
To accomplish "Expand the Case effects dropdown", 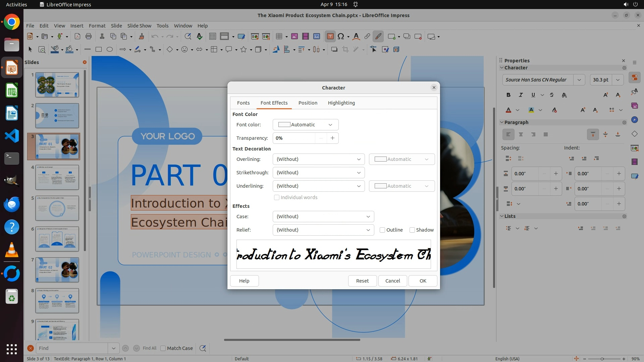I will pyautogui.click(x=323, y=217).
